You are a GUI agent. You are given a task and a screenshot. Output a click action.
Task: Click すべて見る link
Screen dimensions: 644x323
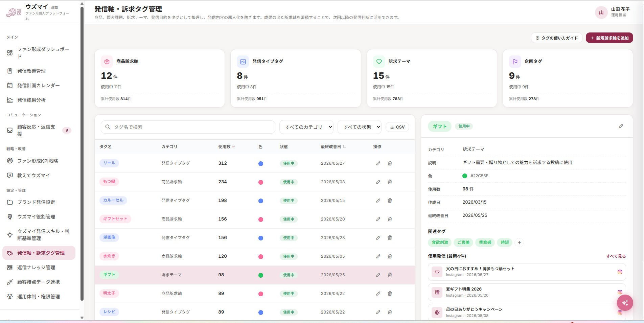(x=616, y=256)
